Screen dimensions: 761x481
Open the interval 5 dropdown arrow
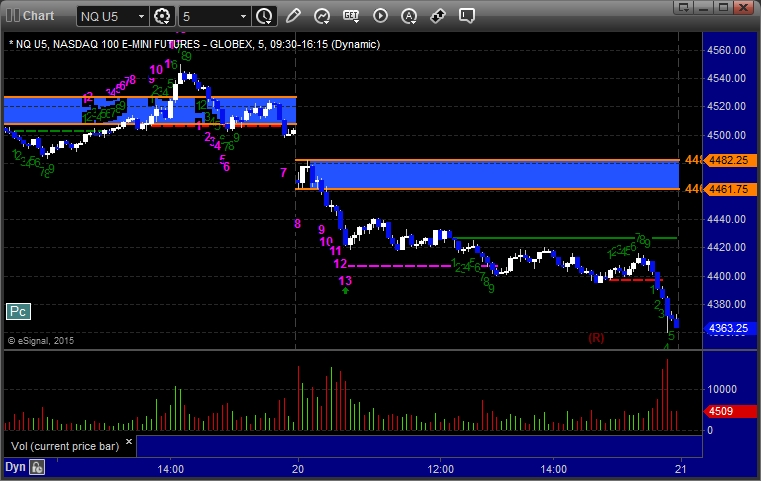243,16
